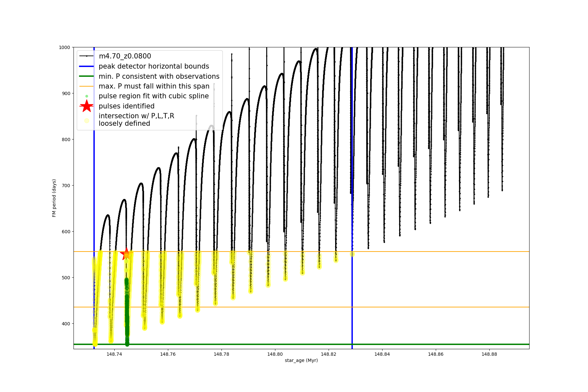
Task: Select the 'm4.70_z0.0800' legend label
Action: point(125,56)
